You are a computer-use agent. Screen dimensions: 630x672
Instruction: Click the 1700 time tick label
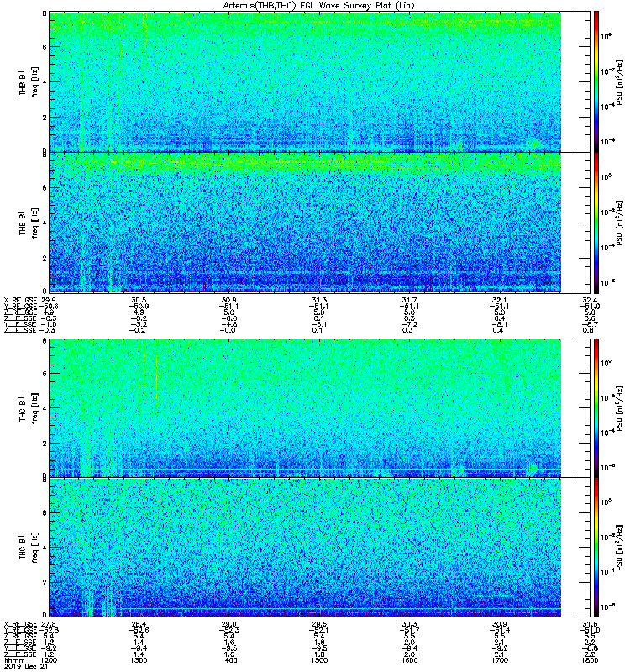pos(500,660)
